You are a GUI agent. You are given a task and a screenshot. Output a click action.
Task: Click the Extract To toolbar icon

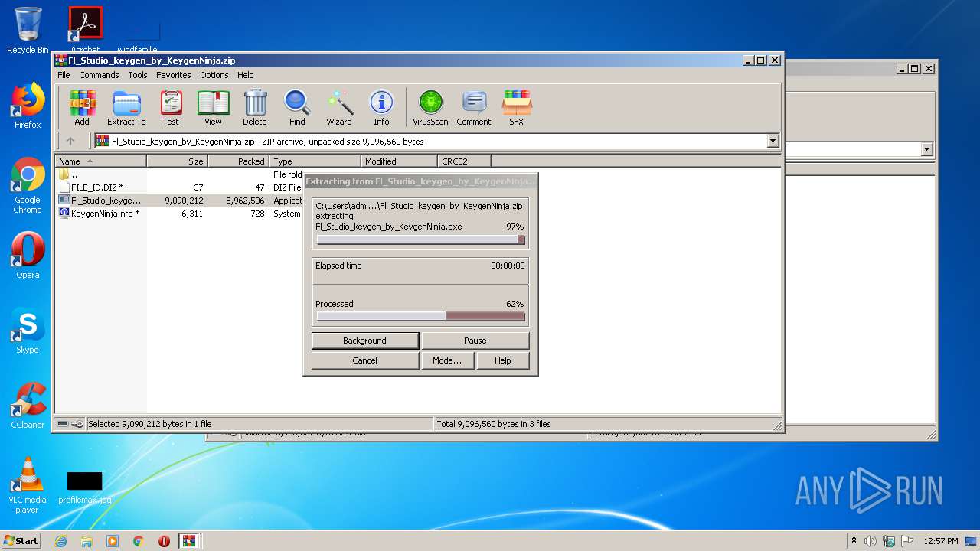click(126, 107)
